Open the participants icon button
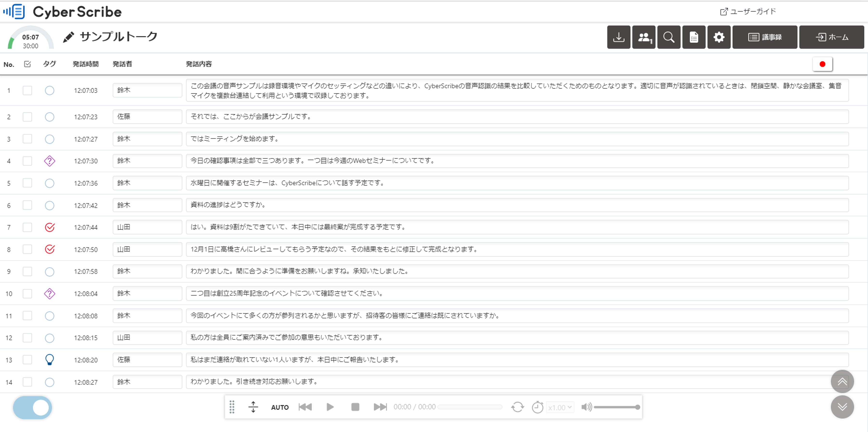 (x=644, y=37)
